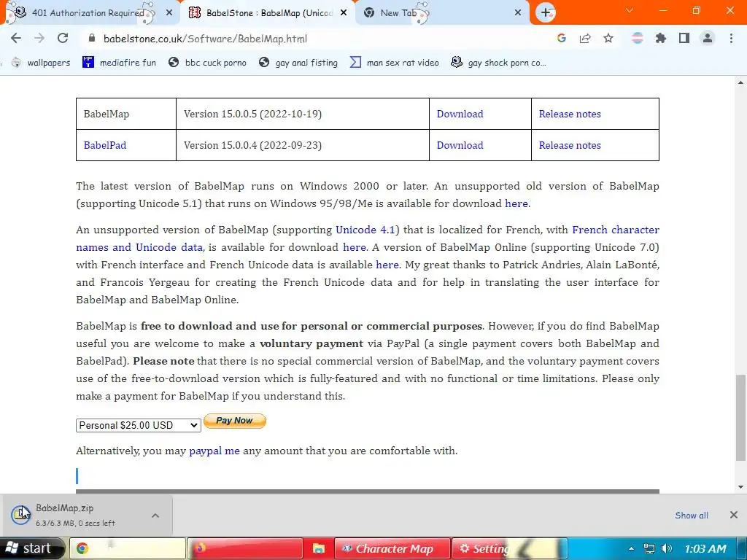The image size is (747, 560).
Task: Open the Unicode 4.1 link
Action: [365, 230]
